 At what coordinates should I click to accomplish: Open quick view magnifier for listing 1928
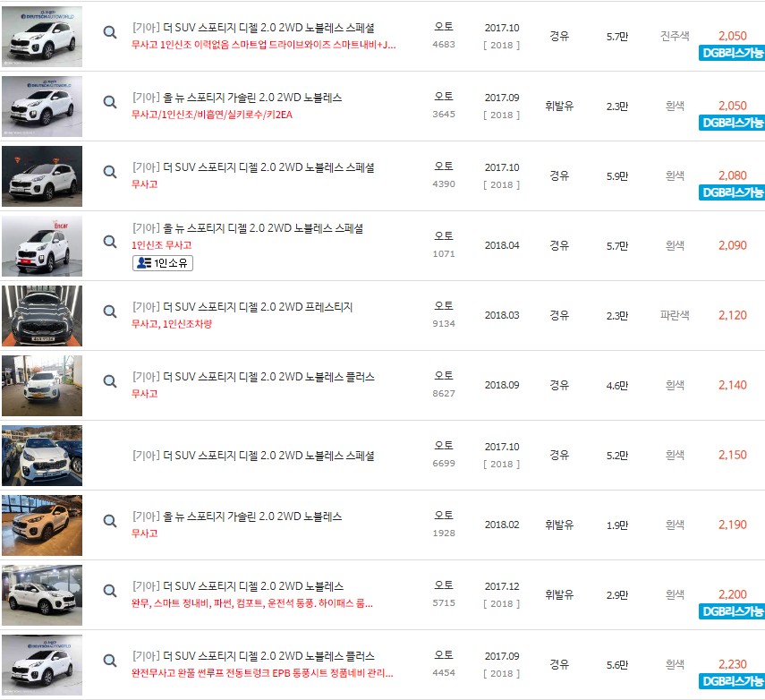[110, 521]
